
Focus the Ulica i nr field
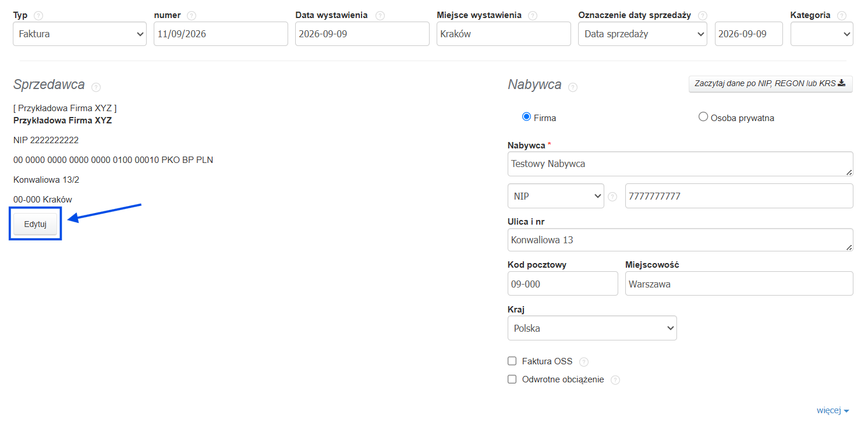coord(681,240)
